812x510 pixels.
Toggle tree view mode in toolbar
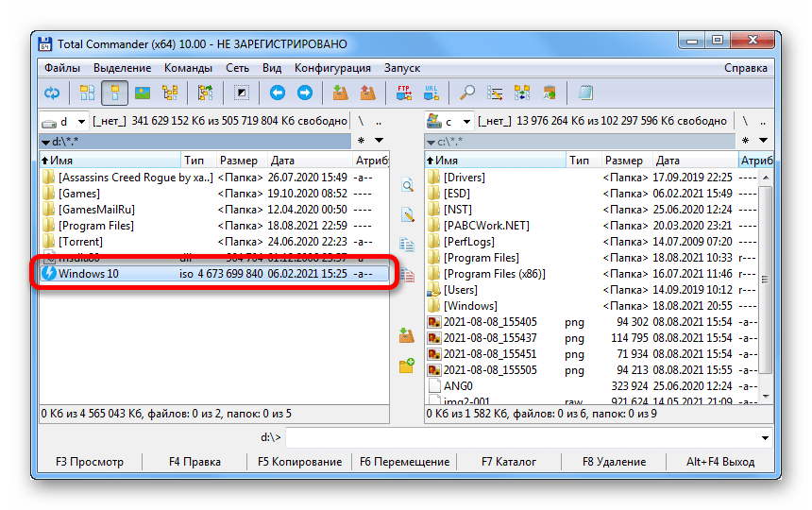(170, 93)
